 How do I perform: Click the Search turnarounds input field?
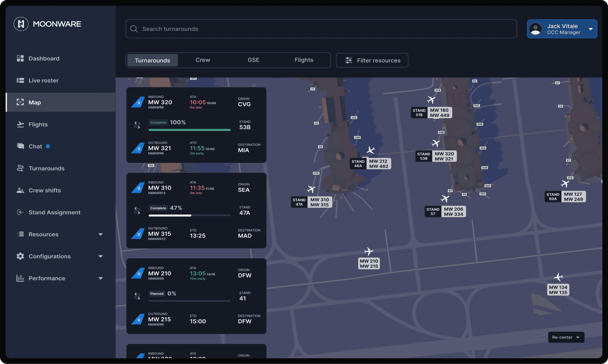pos(321,29)
